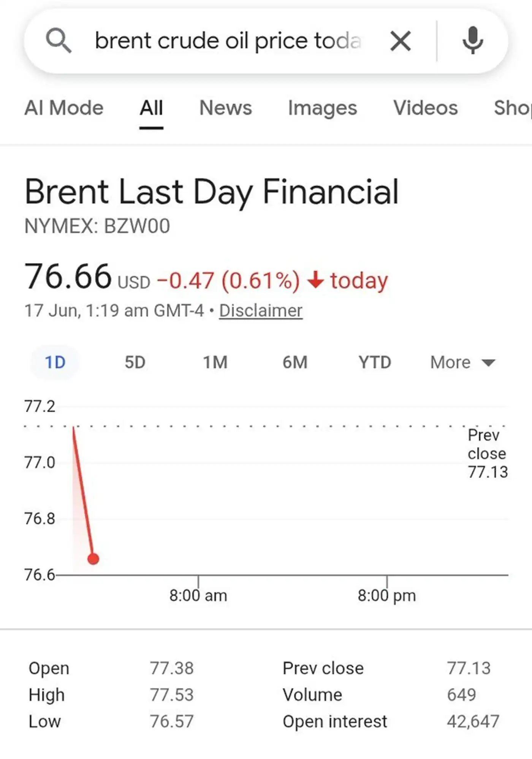This screenshot has height=759, width=532.
Task: Click the red down arrow next to today
Action: pos(315,281)
